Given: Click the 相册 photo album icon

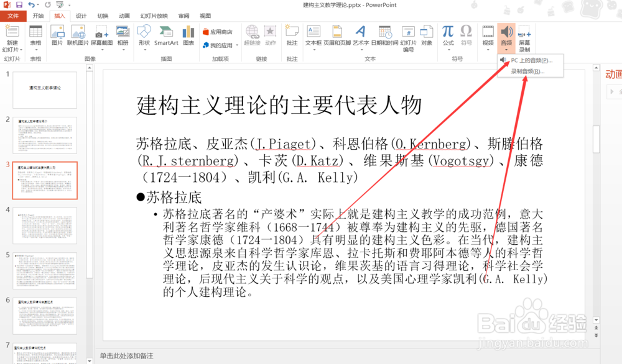Looking at the screenshot, I should 123,32.
